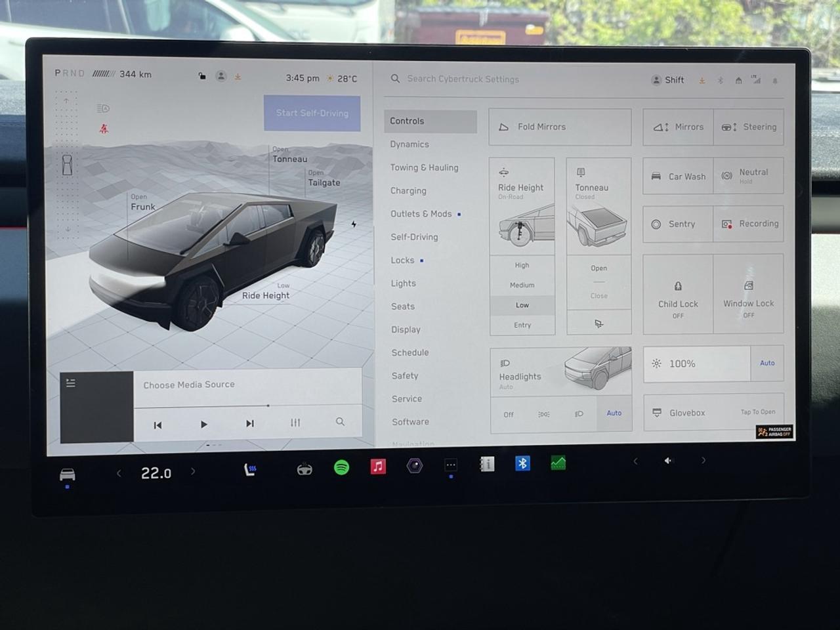The image size is (840, 630).
Task: Toggle Child Lock
Action: [678, 295]
